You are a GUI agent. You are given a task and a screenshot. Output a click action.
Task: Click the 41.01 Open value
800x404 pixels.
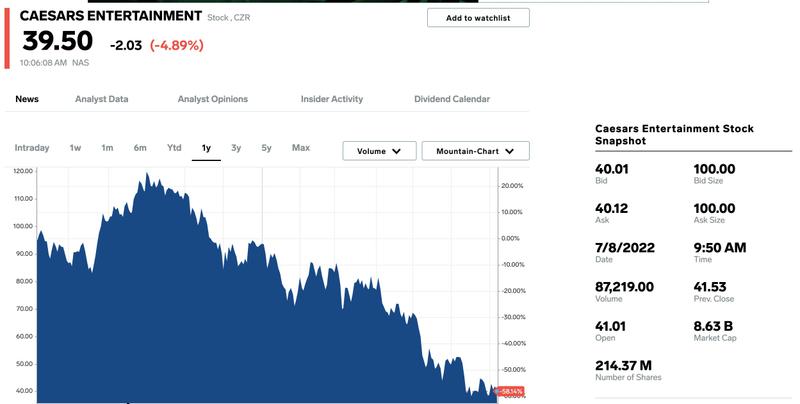click(x=610, y=326)
